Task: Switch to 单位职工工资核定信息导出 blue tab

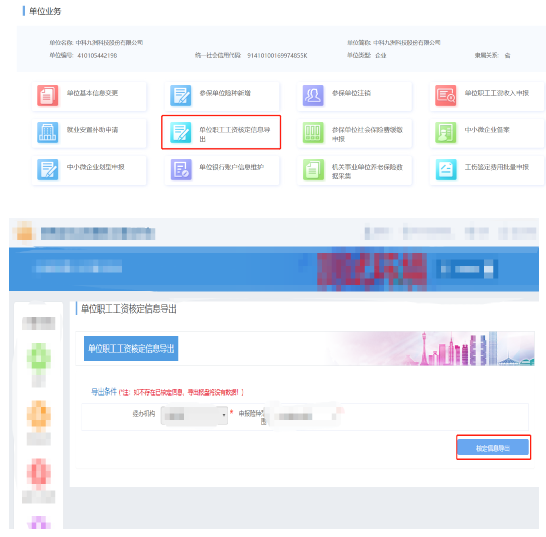Action: (x=131, y=348)
